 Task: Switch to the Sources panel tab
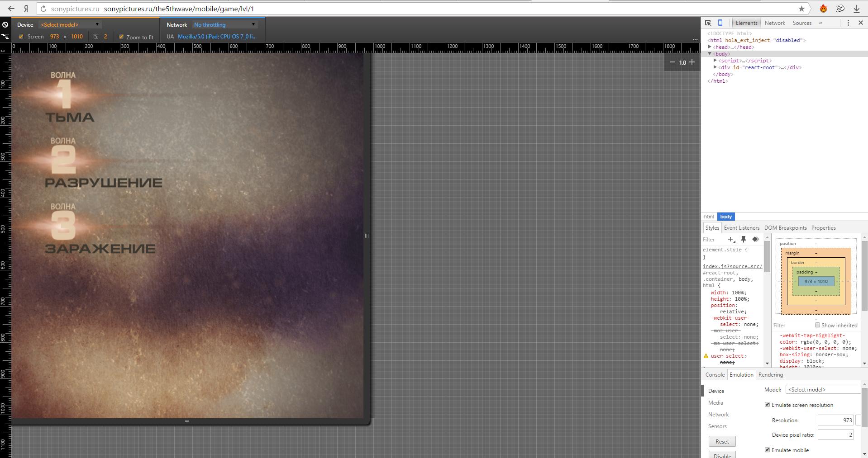tap(802, 23)
